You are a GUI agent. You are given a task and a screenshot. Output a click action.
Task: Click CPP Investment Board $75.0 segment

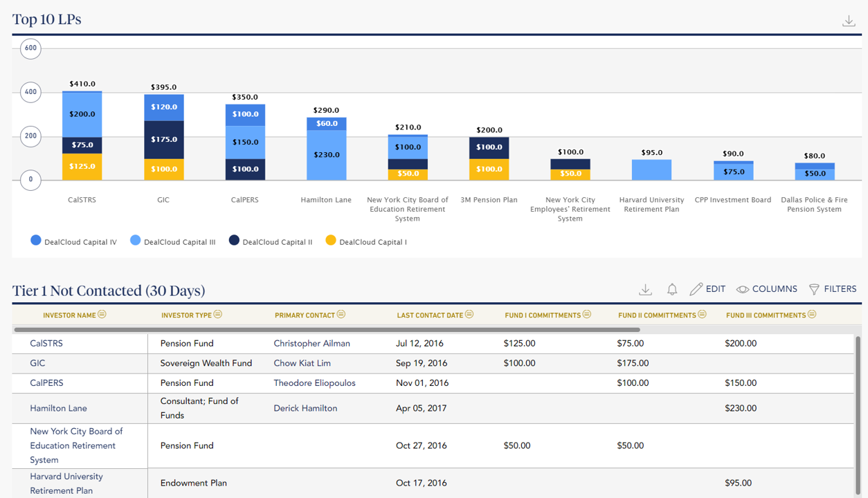coord(734,172)
